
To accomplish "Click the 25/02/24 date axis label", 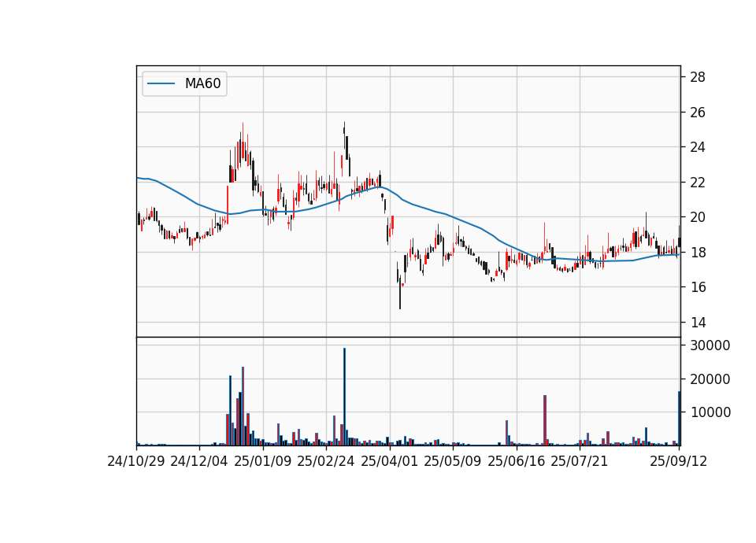I will pyautogui.click(x=326, y=461).
